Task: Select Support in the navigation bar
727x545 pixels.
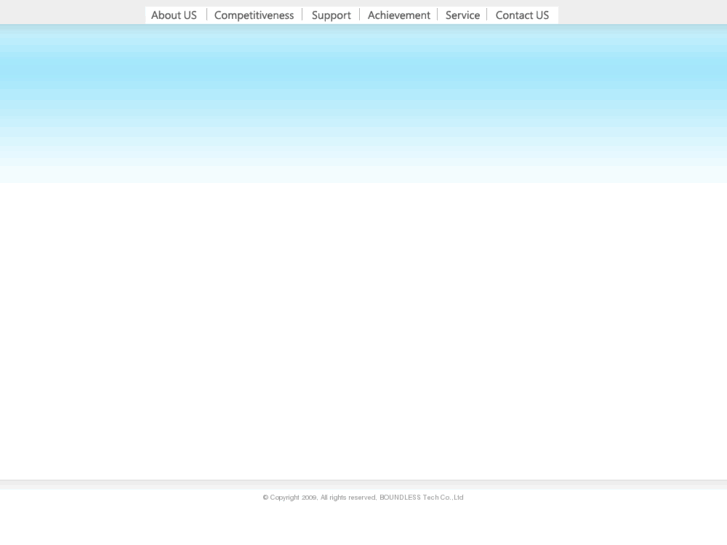Action: (331, 15)
